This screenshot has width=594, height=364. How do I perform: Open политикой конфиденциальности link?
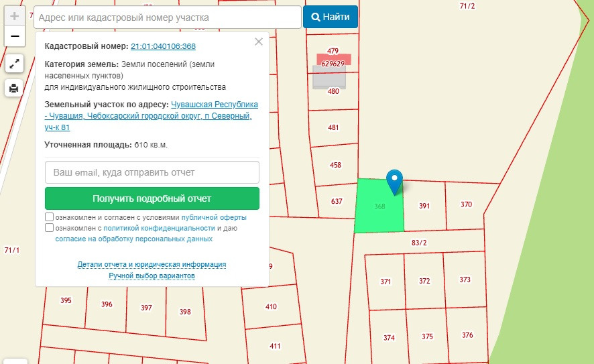159,228
